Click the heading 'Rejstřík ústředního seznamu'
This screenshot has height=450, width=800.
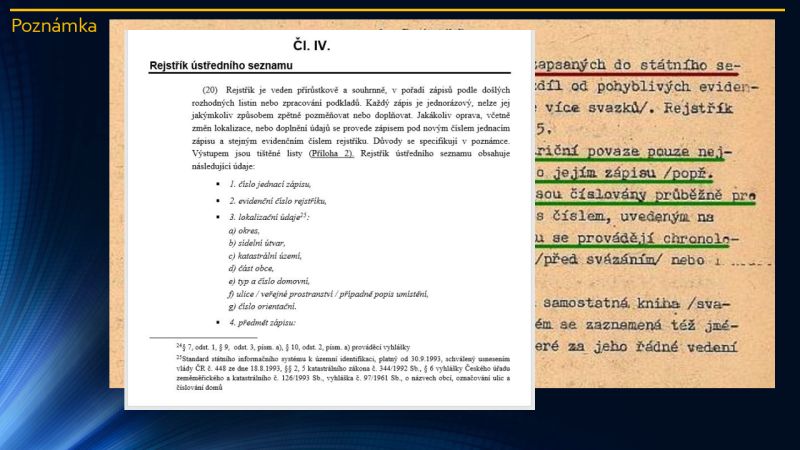pyautogui.click(x=221, y=65)
